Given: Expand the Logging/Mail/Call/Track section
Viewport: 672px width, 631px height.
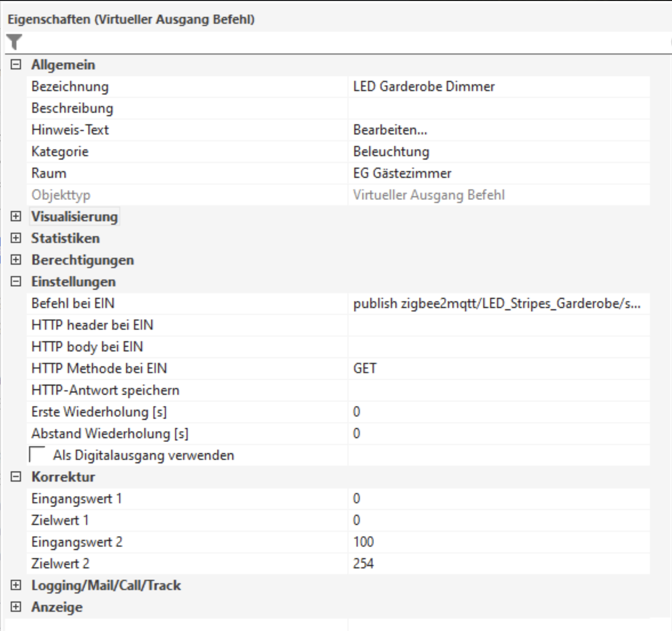Looking at the screenshot, I should coord(16,585).
